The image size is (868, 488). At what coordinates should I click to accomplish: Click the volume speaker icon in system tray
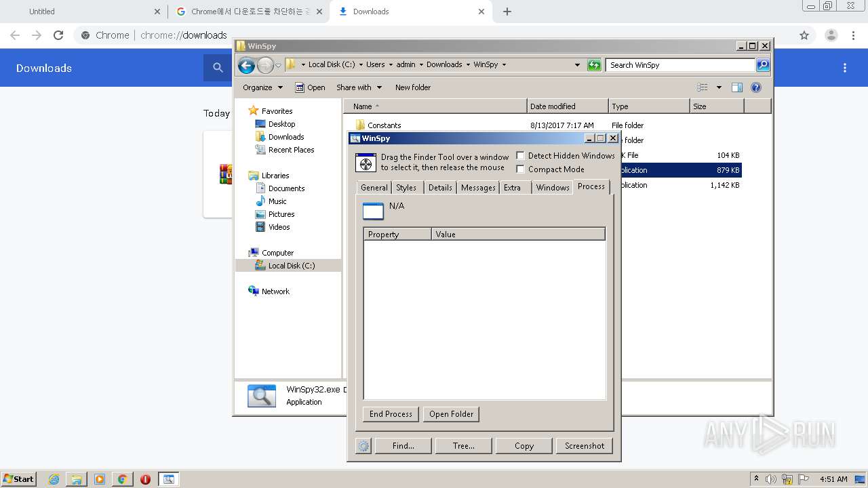771,479
